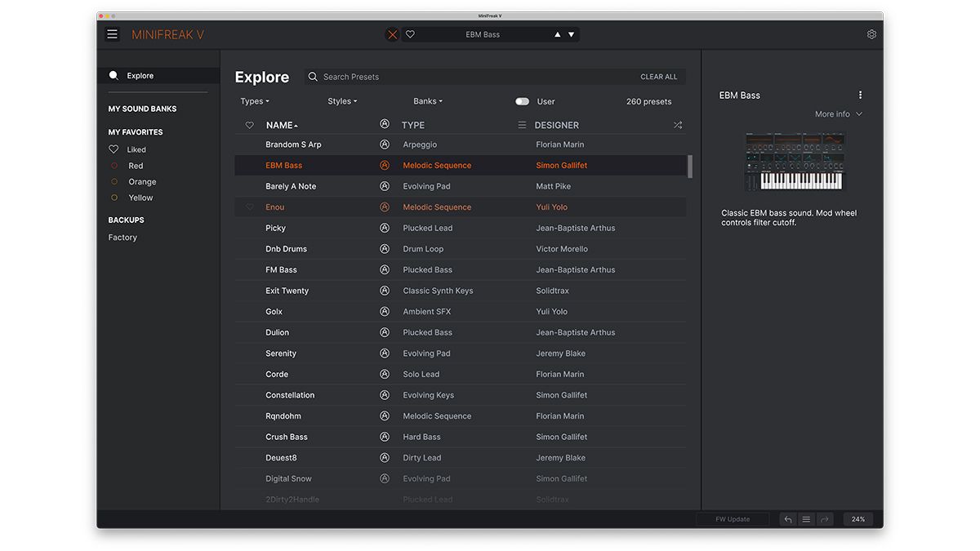
Task: Open the column options list icon
Action: (522, 125)
